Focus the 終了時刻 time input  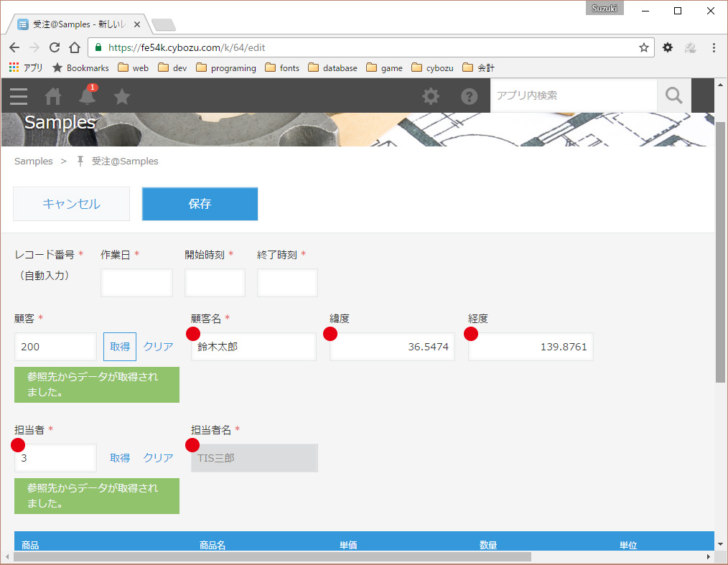tap(287, 283)
